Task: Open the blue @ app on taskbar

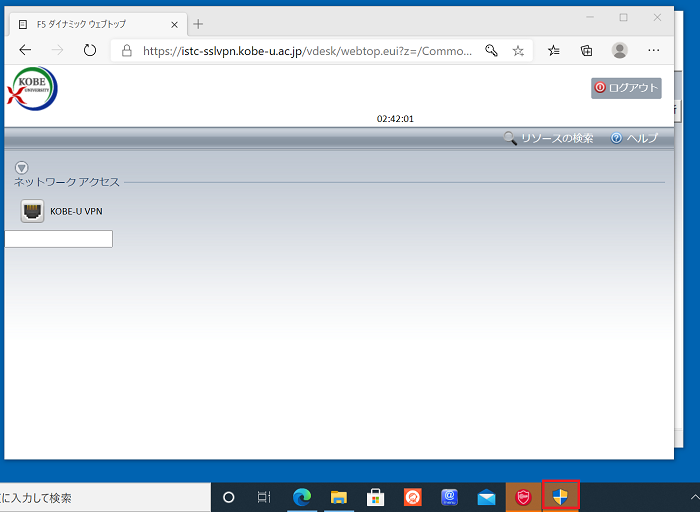Action: click(x=450, y=497)
